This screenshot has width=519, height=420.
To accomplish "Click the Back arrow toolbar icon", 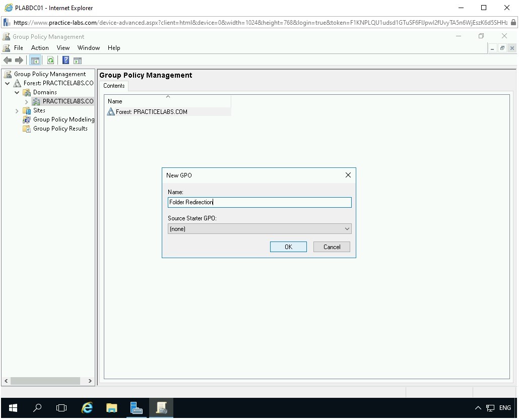I will (x=7, y=61).
